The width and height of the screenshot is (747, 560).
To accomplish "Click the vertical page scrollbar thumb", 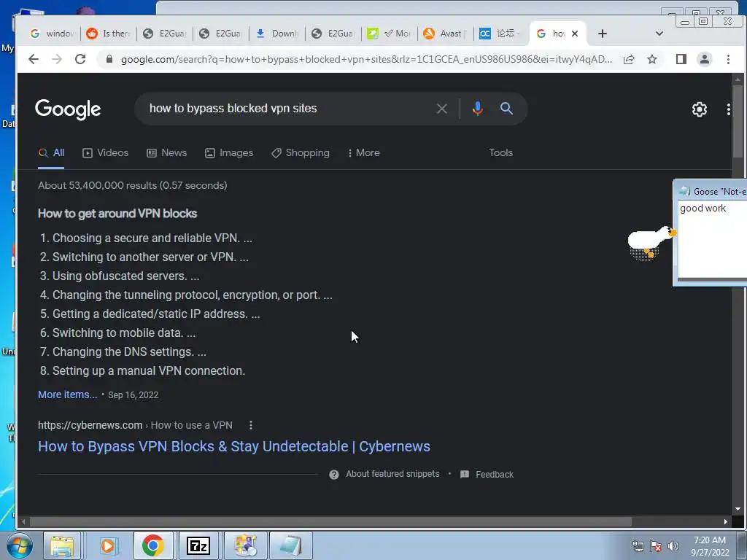I will coord(738,122).
